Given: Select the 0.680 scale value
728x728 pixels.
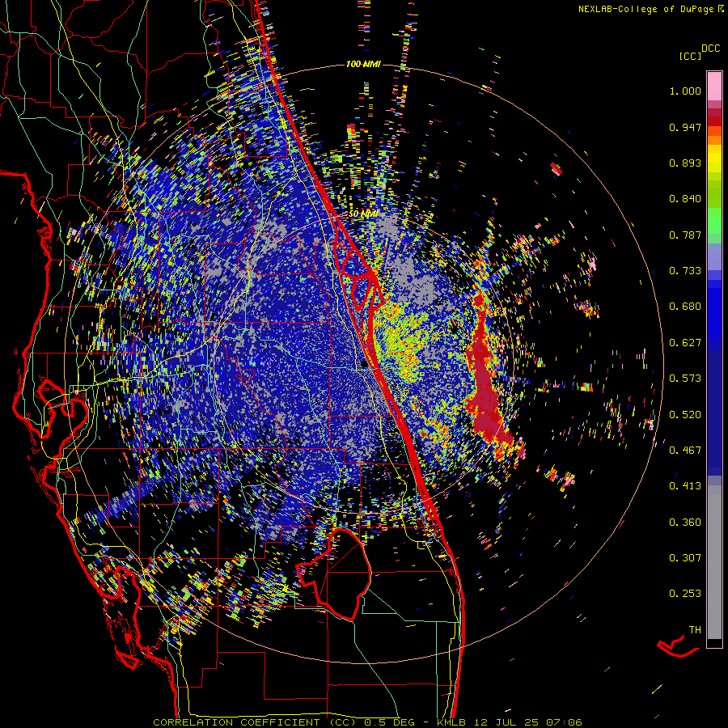Looking at the screenshot, I should click(685, 307).
